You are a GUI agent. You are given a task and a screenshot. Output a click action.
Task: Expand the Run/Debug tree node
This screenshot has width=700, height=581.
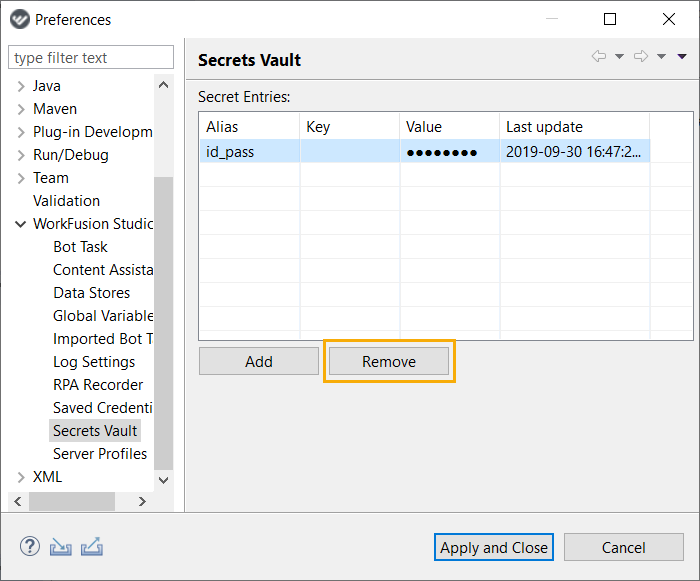(x=21, y=155)
